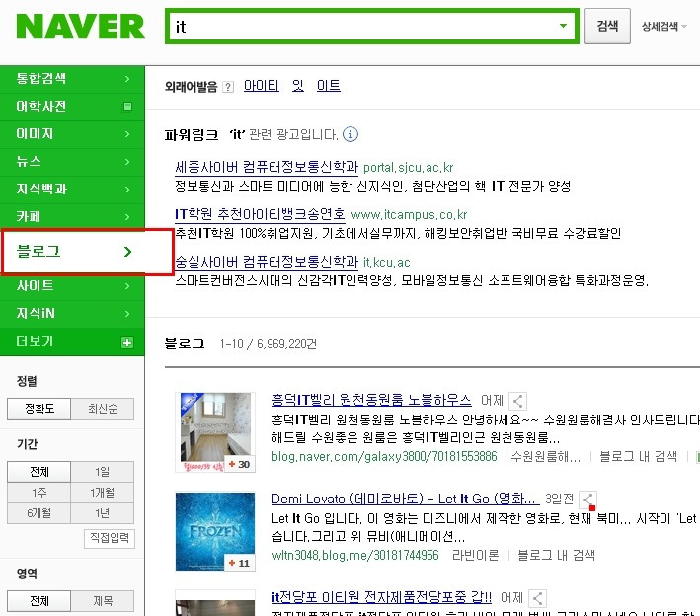Click the chevron arrow next to 이미지

pos(127,134)
